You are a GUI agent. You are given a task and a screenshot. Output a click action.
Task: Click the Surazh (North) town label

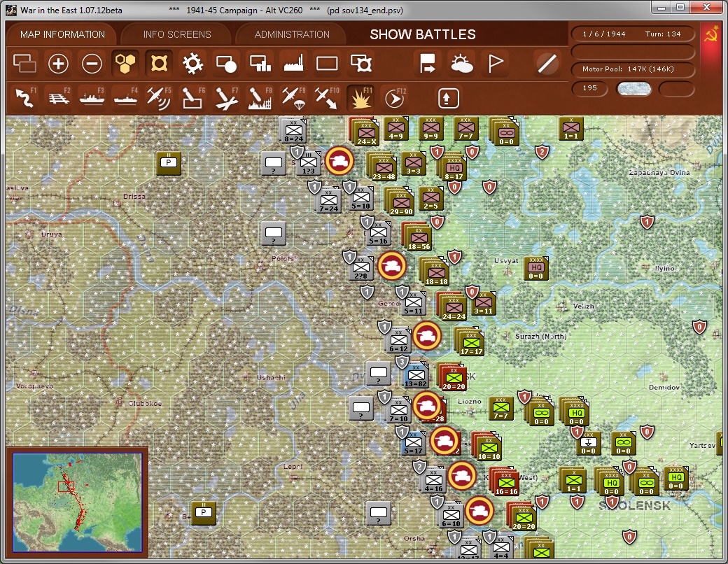click(x=540, y=336)
